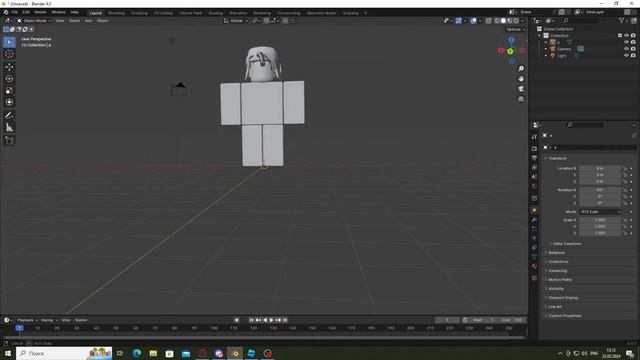This screenshot has height=360, width=640.
Task: Open the Output properties tab
Action: click(534, 158)
